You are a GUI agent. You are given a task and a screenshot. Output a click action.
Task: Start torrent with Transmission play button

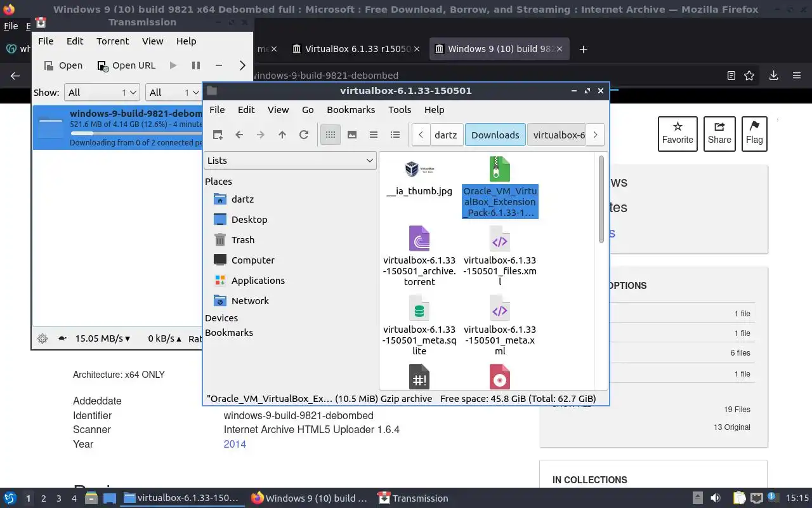click(173, 65)
